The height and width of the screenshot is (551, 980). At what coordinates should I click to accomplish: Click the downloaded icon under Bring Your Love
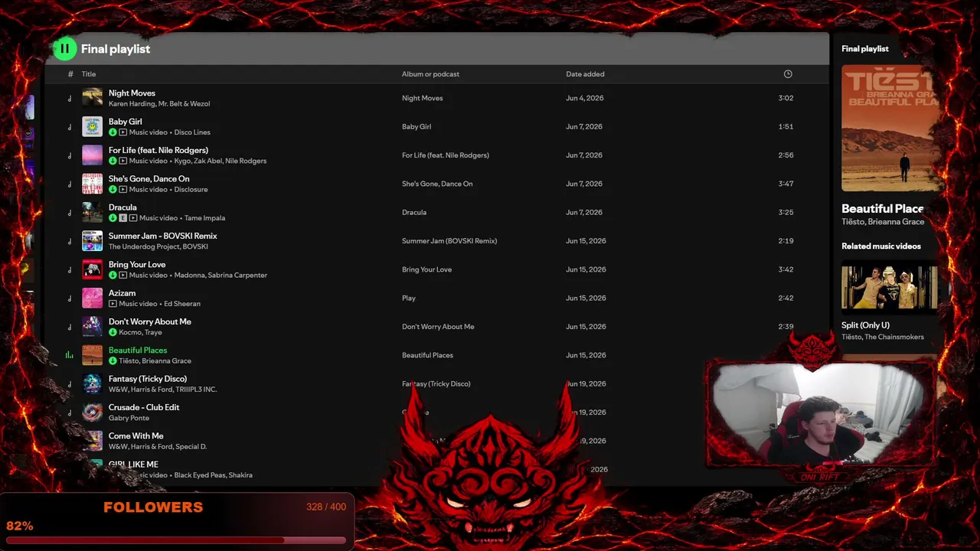point(113,275)
